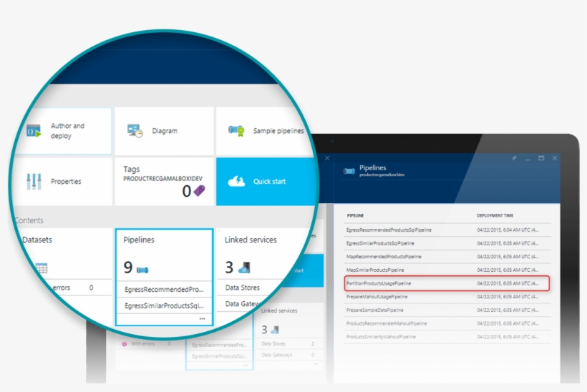Open the Properties tile label

[x=66, y=182]
